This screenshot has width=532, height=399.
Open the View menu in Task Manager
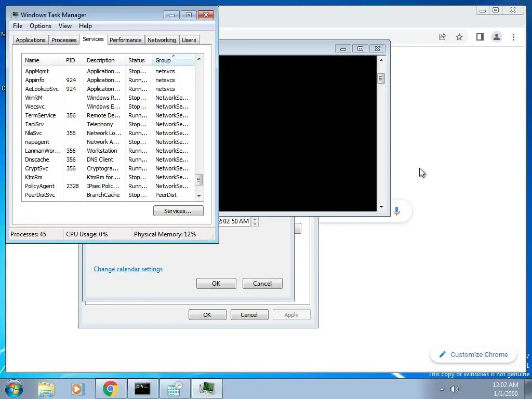pos(65,26)
